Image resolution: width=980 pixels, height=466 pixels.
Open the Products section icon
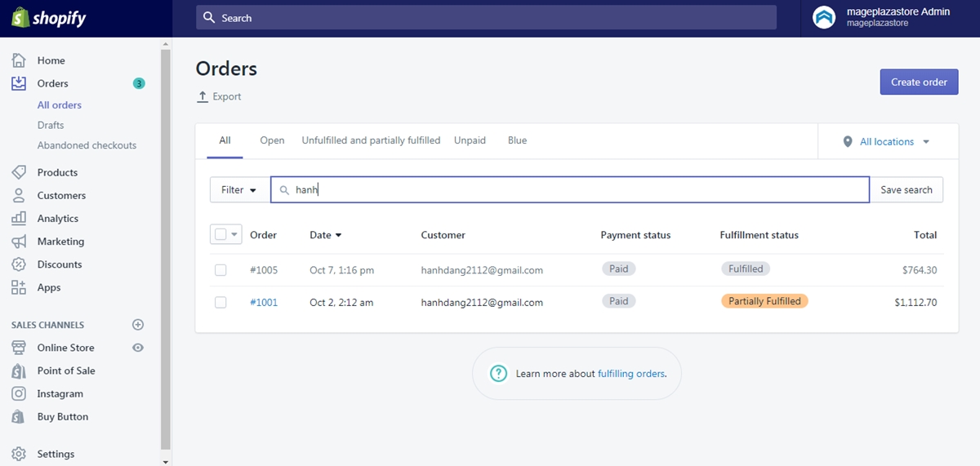[x=19, y=172]
